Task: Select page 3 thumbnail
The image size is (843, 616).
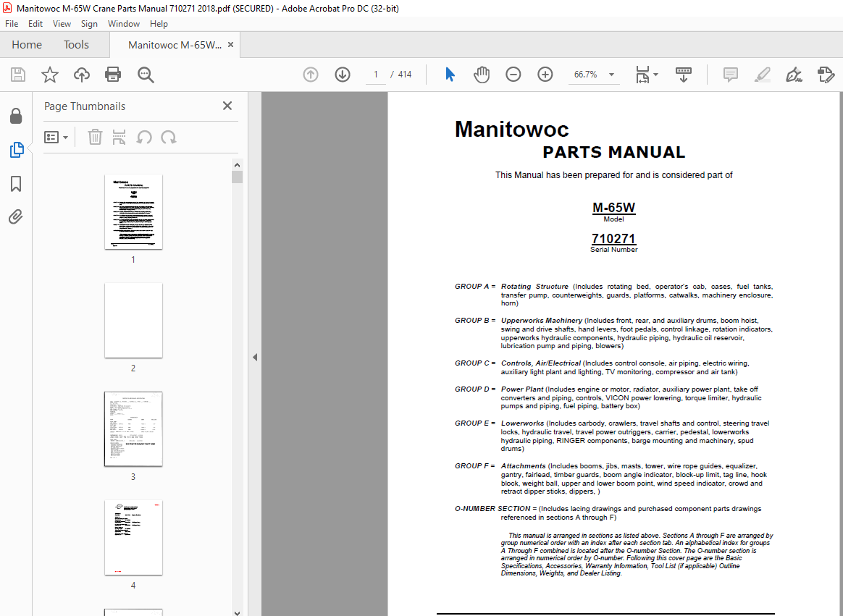Action: 133,429
